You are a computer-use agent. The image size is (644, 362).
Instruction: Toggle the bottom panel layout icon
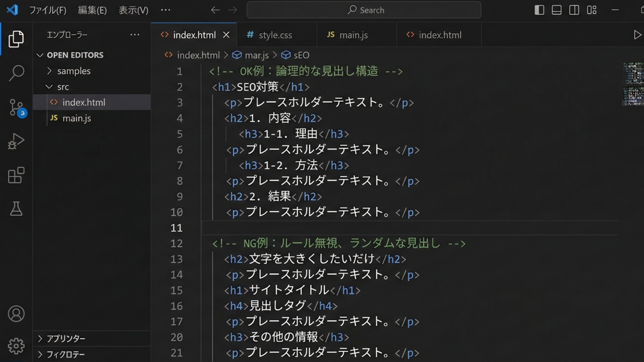pyautogui.click(x=556, y=10)
